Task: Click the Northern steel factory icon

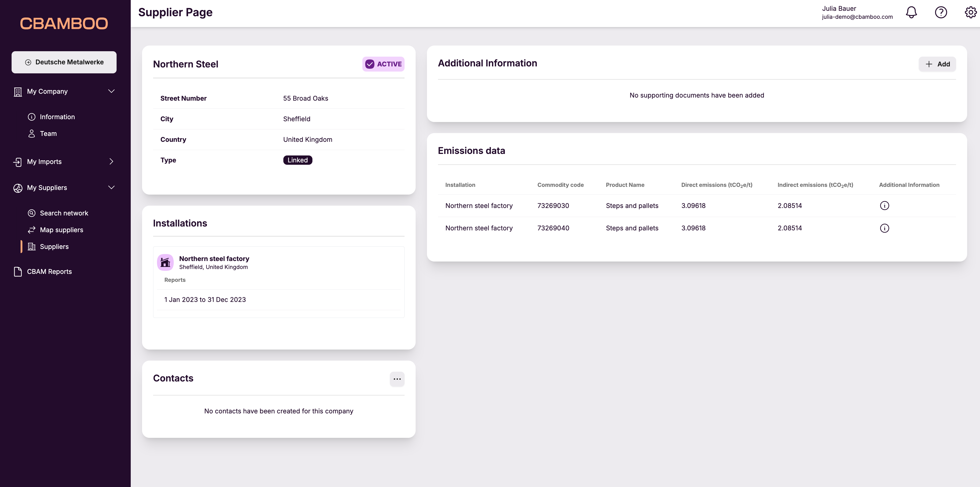Action: click(165, 263)
